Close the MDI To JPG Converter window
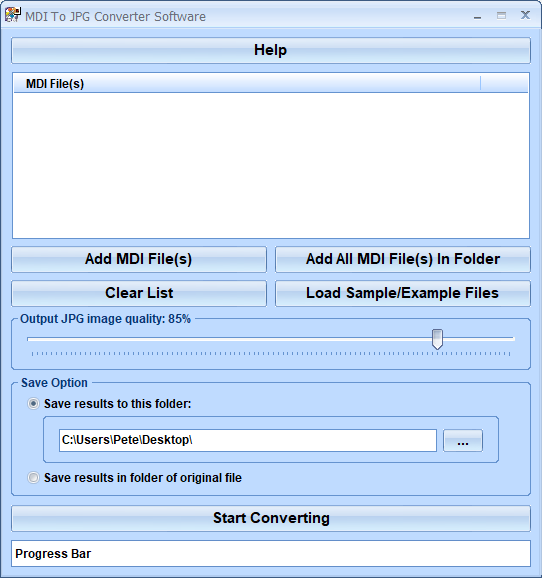Image resolution: width=542 pixels, height=578 pixels. pos(525,15)
